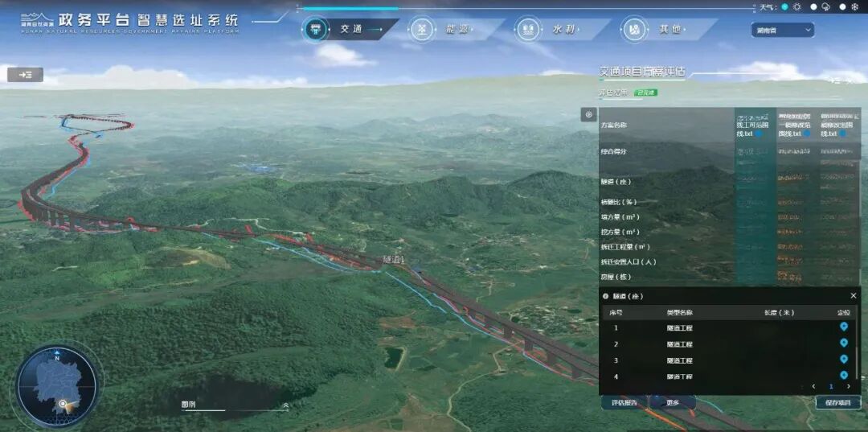The width and height of the screenshot is (868, 432).
Task: Close the 隧道 (tunnel) detail popup
Action: pos(853,296)
